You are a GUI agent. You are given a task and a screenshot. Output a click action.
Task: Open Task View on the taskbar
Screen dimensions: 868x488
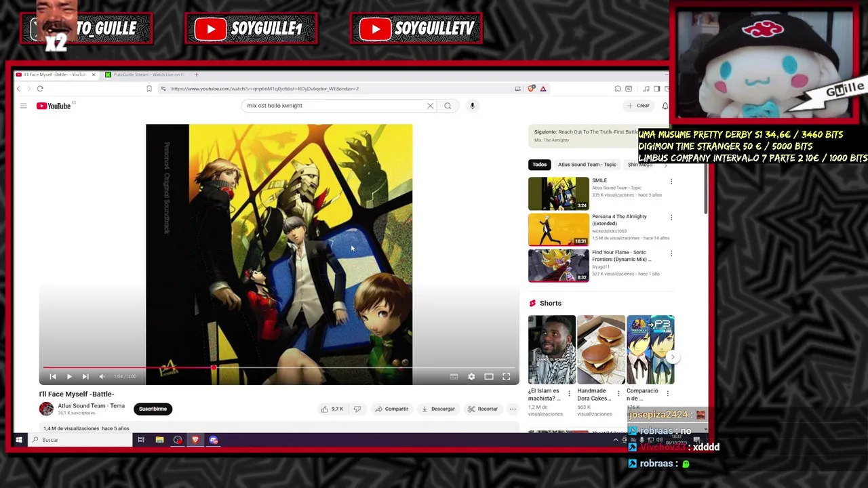click(x=141, y=440)
